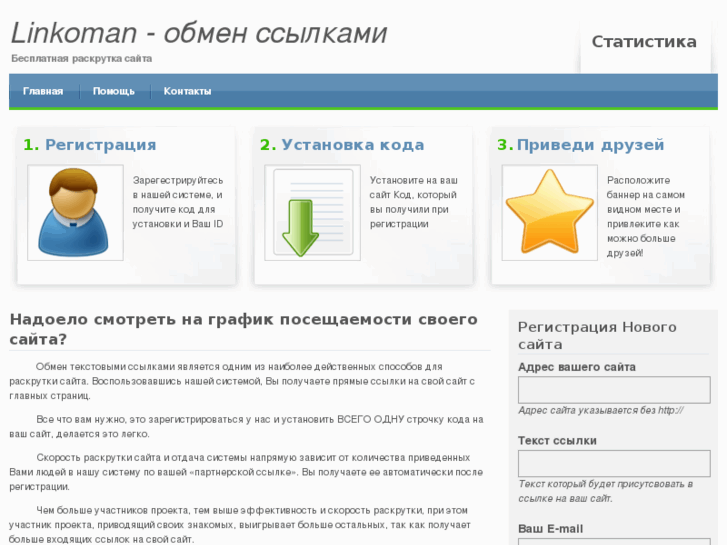This screenshot has height=545, width=727.
Task: Click text 'Установите на ваш сайт Код'
Action: tap(414, 202)
